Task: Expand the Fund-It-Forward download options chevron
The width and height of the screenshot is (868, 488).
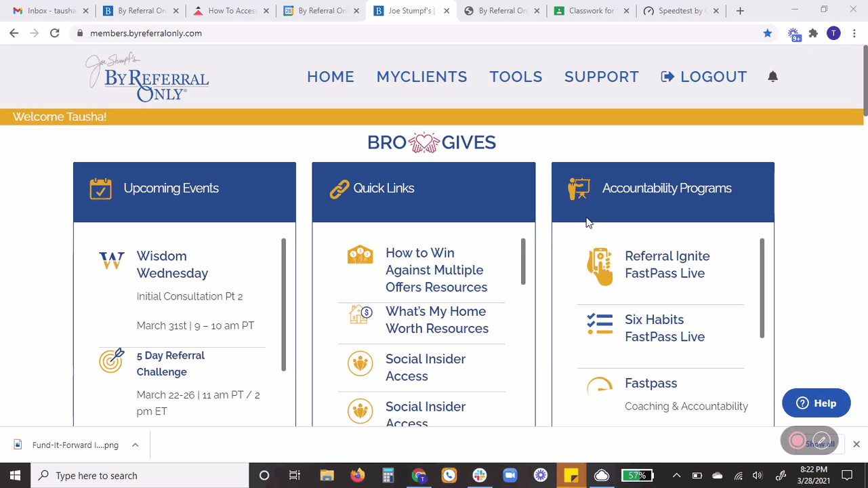Action: click(x=135, y=445)
